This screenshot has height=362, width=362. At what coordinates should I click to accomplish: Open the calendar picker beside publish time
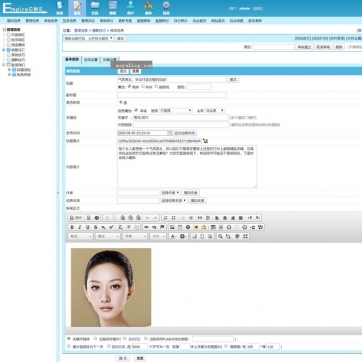(170, 133)
